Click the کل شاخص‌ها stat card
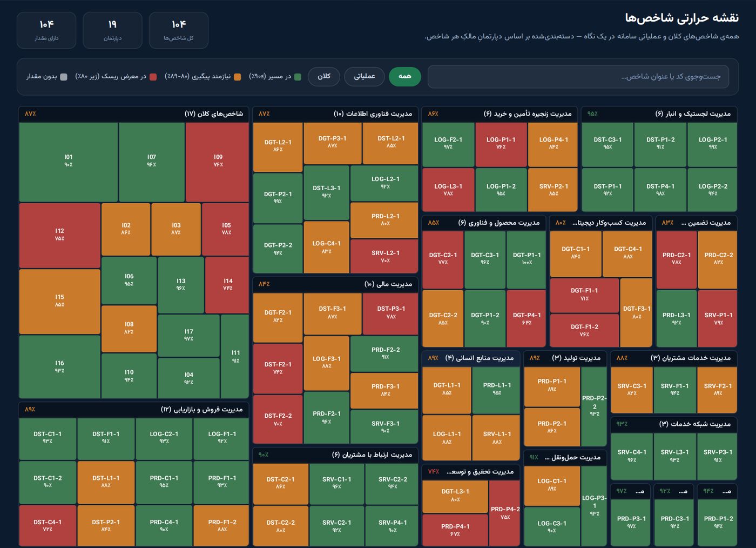756x548 pixels. [178, 30]
